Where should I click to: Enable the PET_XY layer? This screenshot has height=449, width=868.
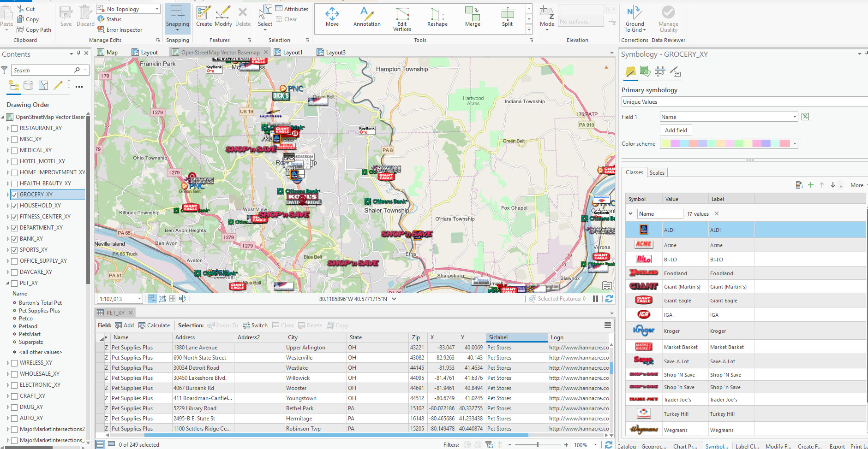pyautogui.click(x=14, y=283)
